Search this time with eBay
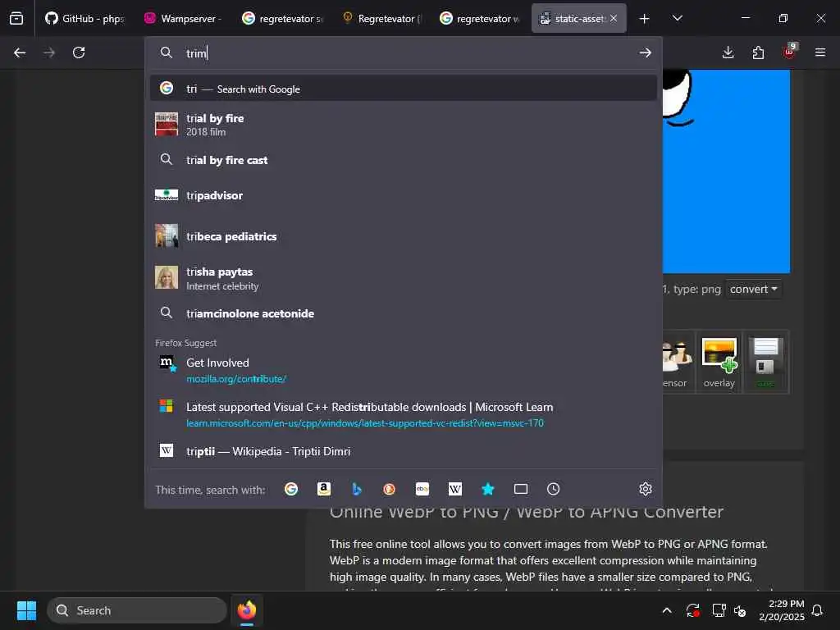This screenshot has width=840, height=630. pyautogui.click(x=422, y=489)
